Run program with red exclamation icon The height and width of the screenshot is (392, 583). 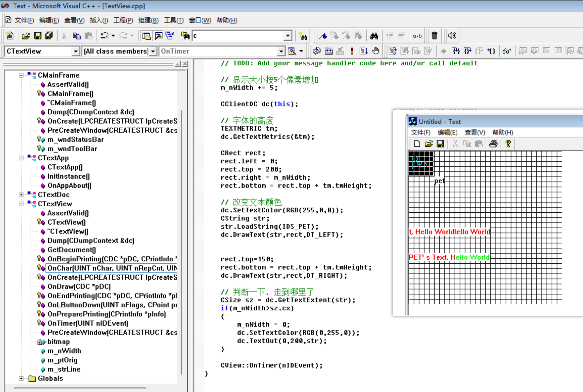click(352, 51)
